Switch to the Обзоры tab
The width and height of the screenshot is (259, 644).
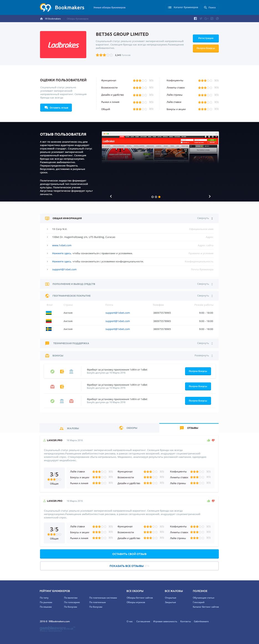129,428
